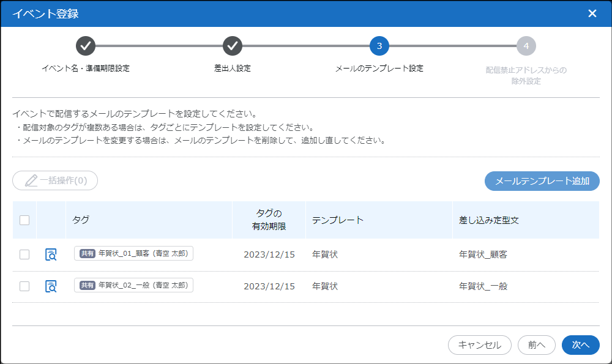Screen dimensions: 612x364
Task: Click the 一括操作(0) button
Action: pos(55,180)
